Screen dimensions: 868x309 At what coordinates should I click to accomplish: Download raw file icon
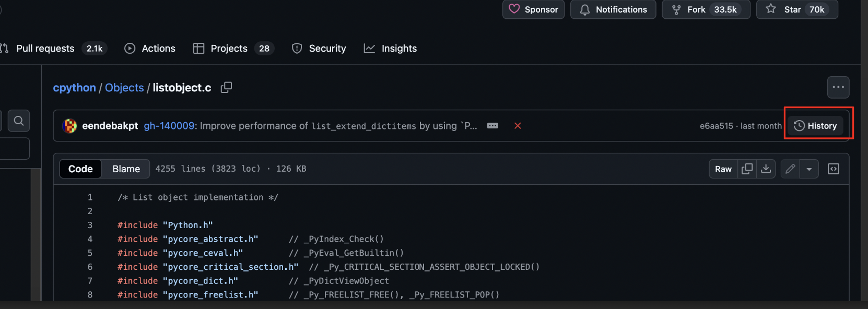point(766,169)
